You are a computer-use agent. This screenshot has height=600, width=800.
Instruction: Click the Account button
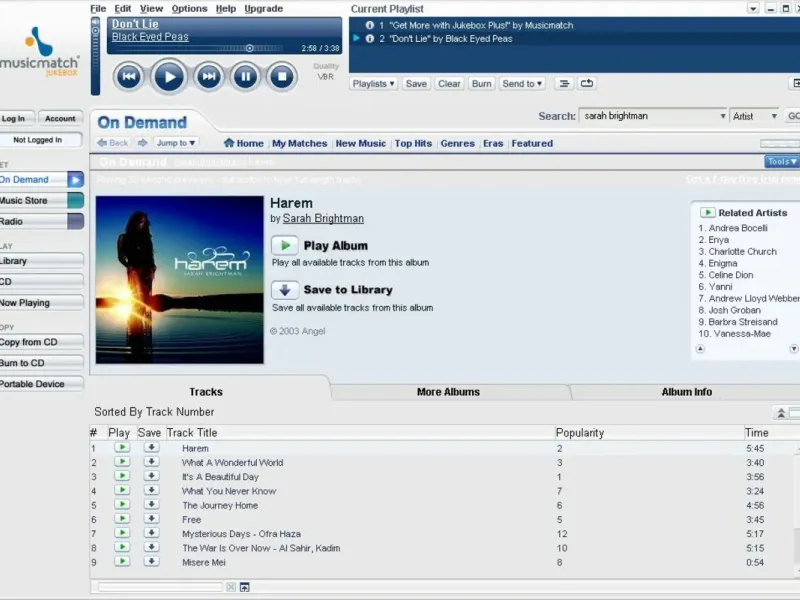pos(60,118)
